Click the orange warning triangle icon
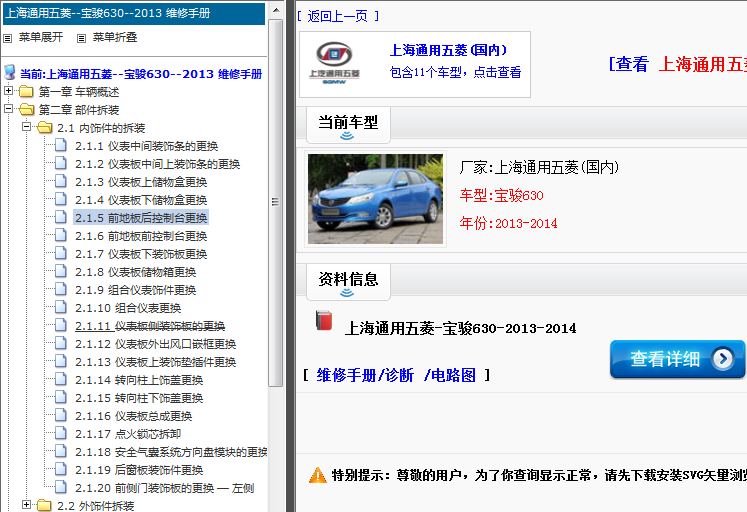This screenshot has height=512, width=747. (318, 475)
